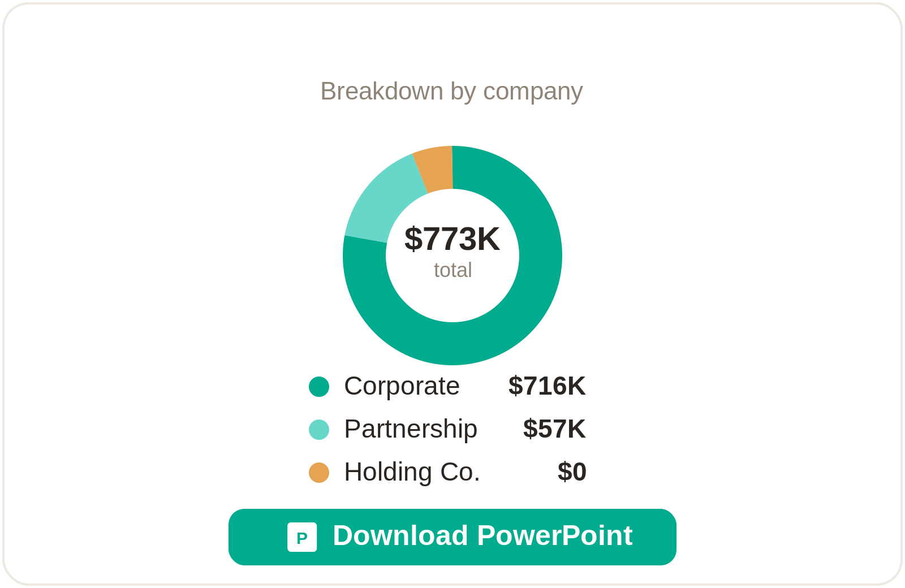Image resolution: width=905 pixels, height=588 pixels.
Task: Click the Breakdown by company heading
Action: pos(451,92)
